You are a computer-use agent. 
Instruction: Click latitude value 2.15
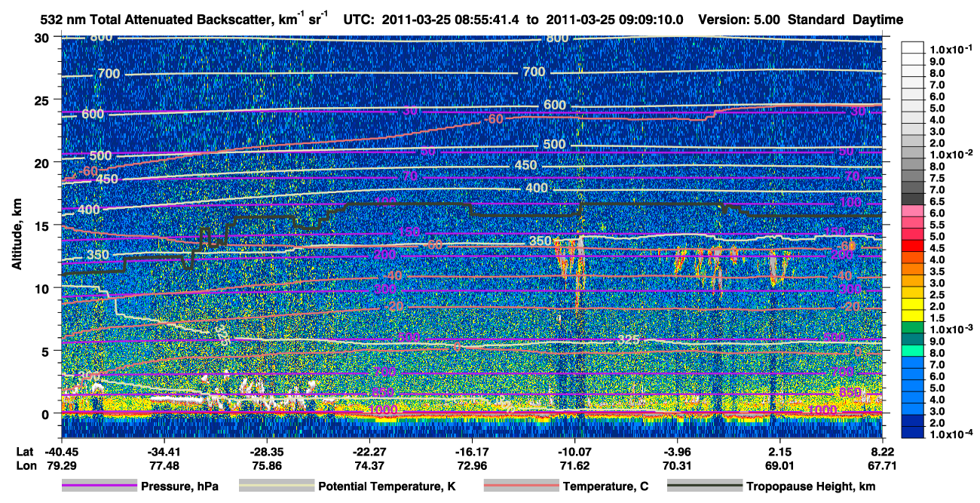pos(780,452)
